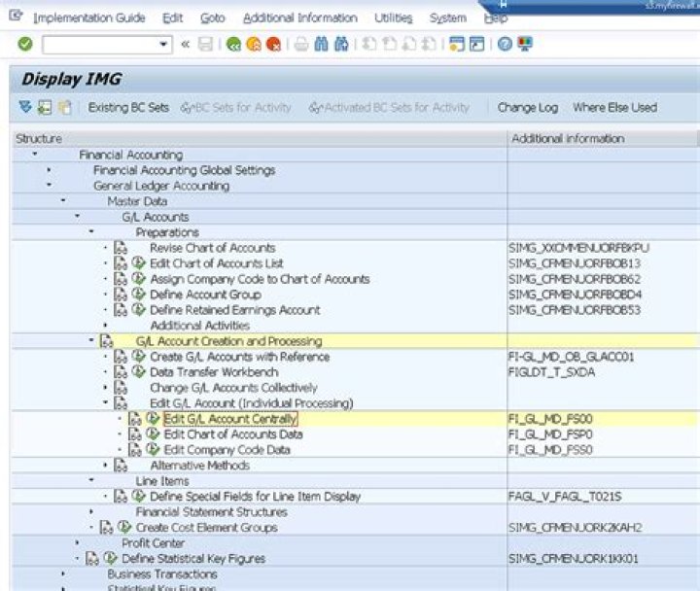This screenshot has height=591, width=700.
Task: Expand the Financial Accounting Global Settings node
Action: point(50,170)
